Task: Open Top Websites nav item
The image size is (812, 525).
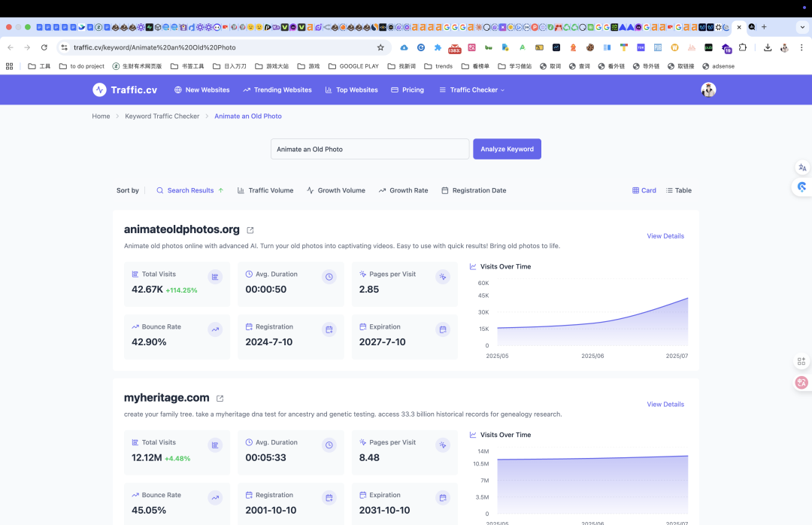Action: 352,90
